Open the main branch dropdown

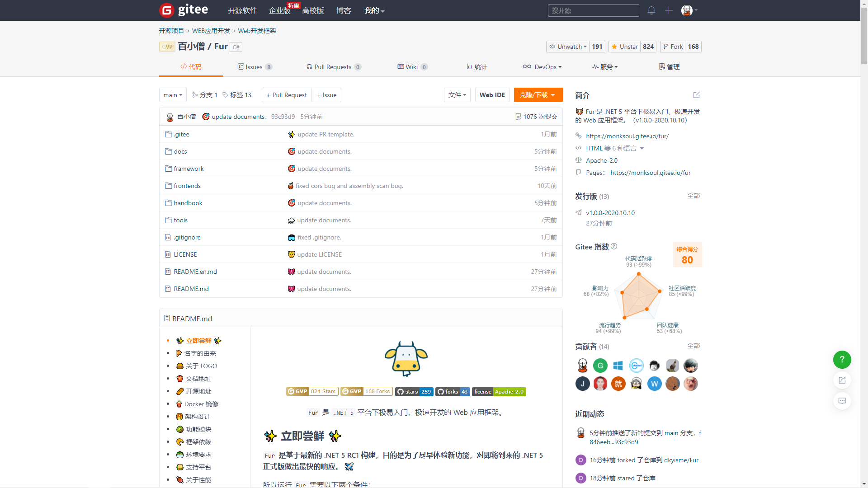tap(173, 95)
